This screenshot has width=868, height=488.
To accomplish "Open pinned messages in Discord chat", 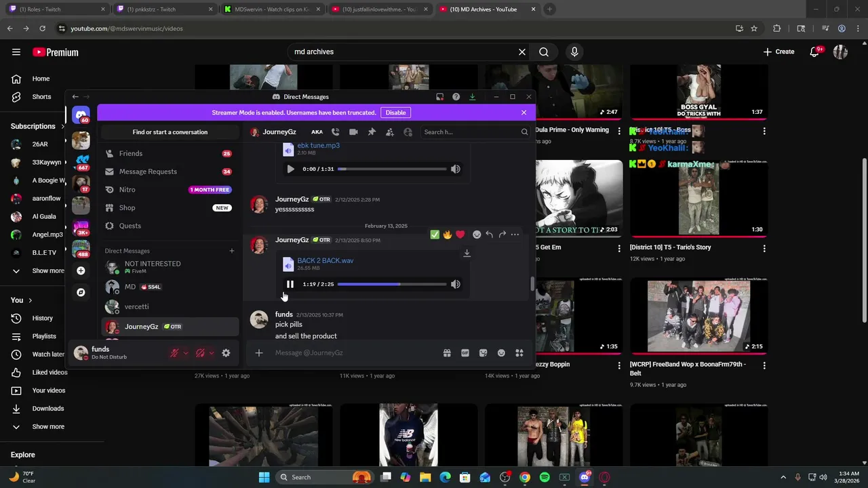I will (372, 132).
